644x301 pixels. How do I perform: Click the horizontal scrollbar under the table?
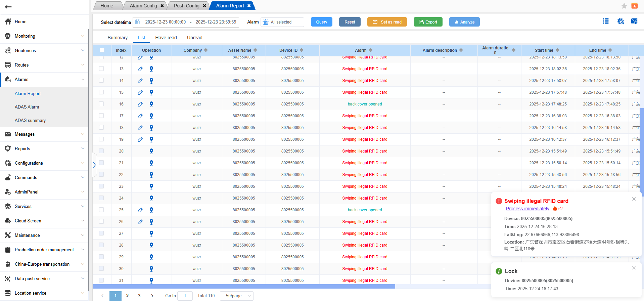click(x=244, y=287)
